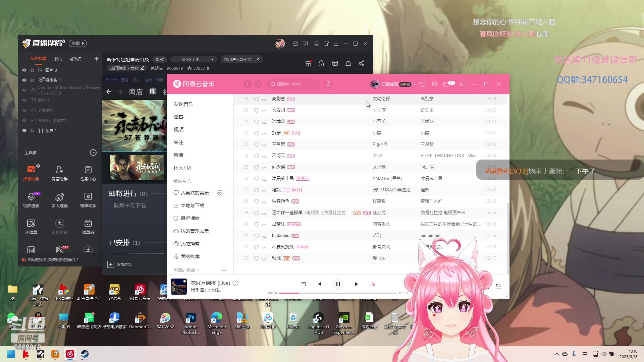The width and height of the screenshot is (644, 362).
Task: Open NetEase Music settings gear
Action: pos(434,84)
